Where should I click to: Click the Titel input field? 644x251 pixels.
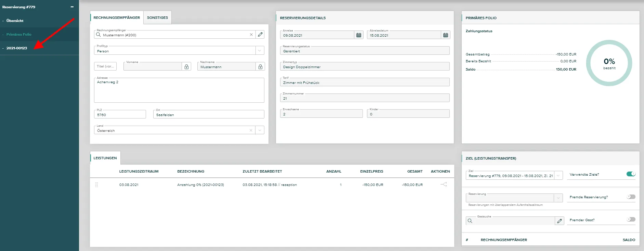click(x=105, y=66)
